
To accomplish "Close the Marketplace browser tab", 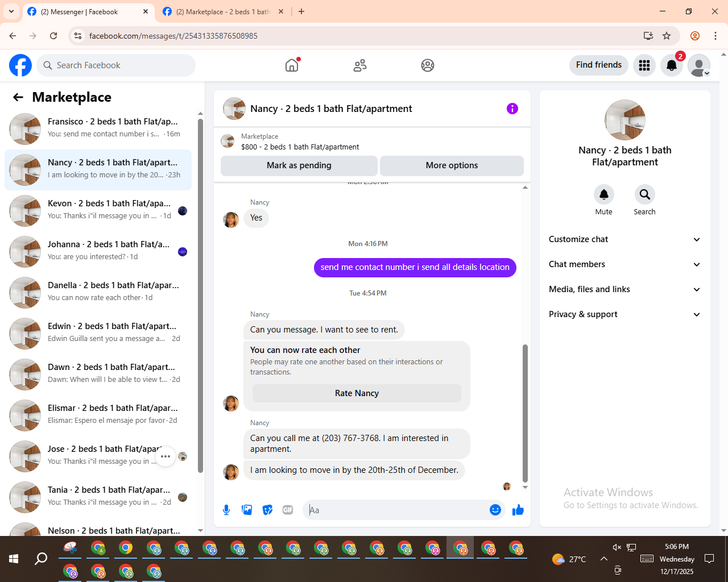I will (x=281, y=11).
